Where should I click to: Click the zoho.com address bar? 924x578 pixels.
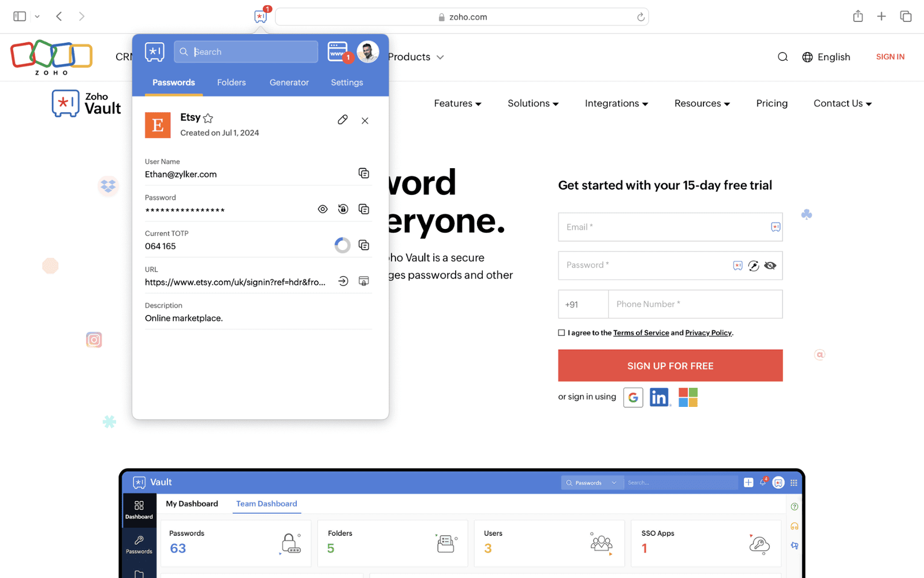[x=462, y=17]
